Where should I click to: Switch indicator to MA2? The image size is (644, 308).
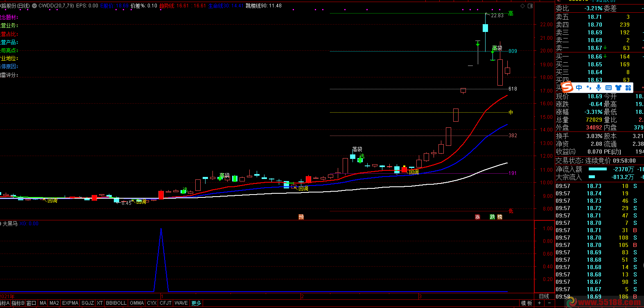(54, 303)
